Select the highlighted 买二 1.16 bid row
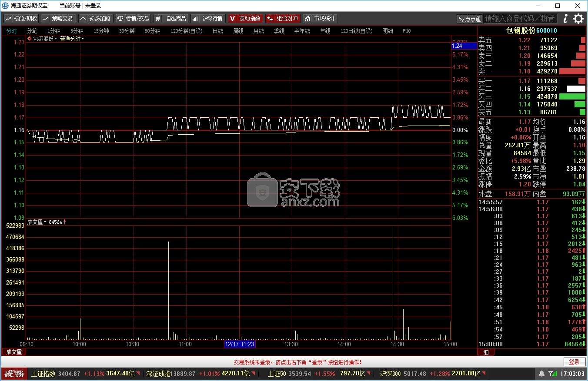 click(x=532, y=89)
